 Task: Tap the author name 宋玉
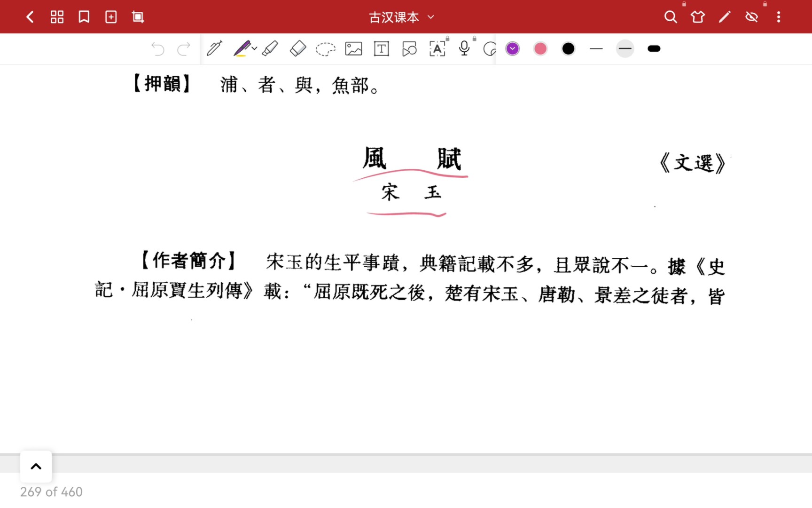click(412, 193)
